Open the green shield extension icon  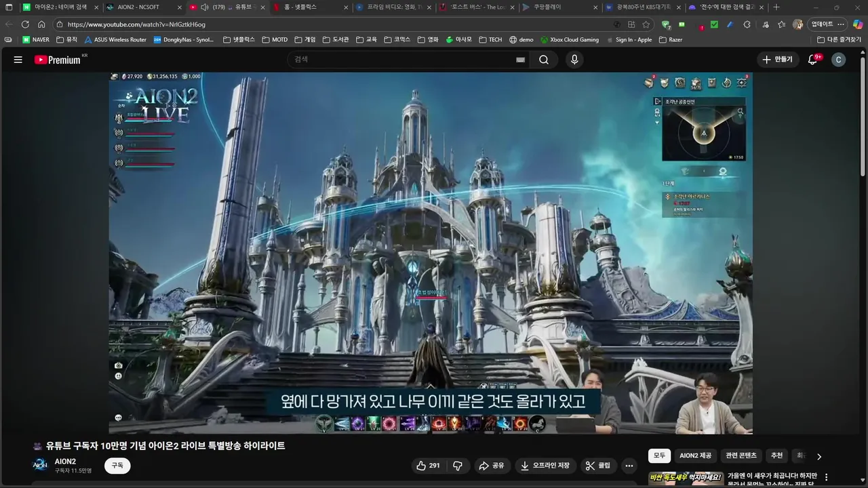click(x=665, y=24)
